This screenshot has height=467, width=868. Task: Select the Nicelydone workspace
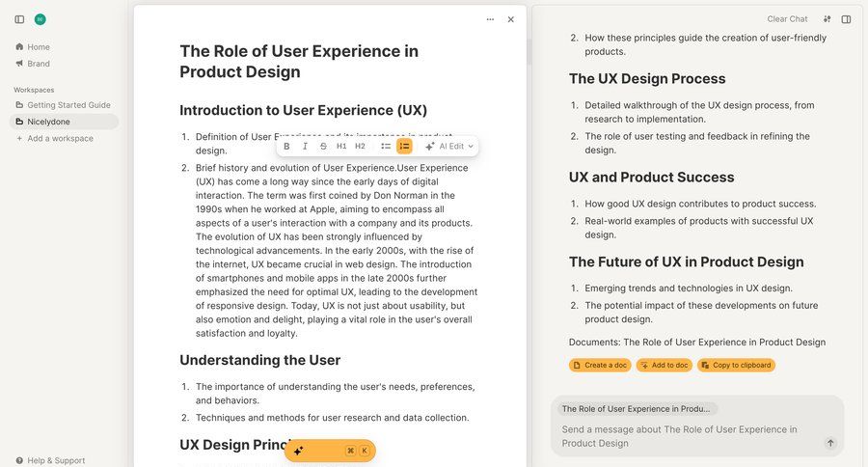point(64,122)
